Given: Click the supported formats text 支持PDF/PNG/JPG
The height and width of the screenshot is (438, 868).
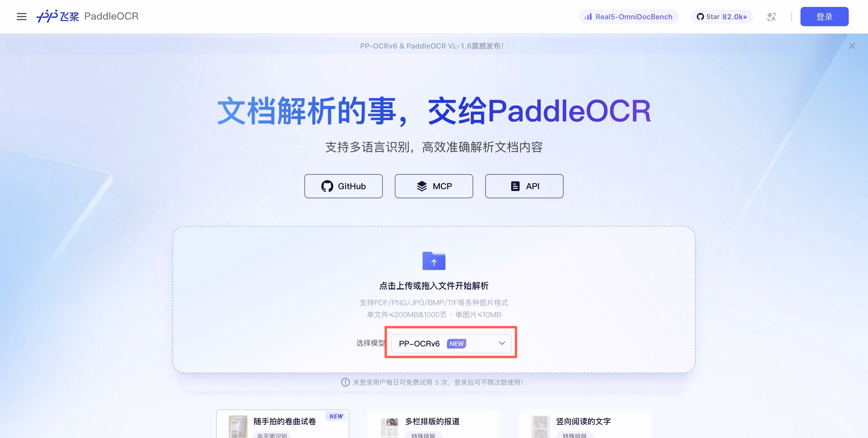Looking at the screenshot, I should (x=434, y=303).
